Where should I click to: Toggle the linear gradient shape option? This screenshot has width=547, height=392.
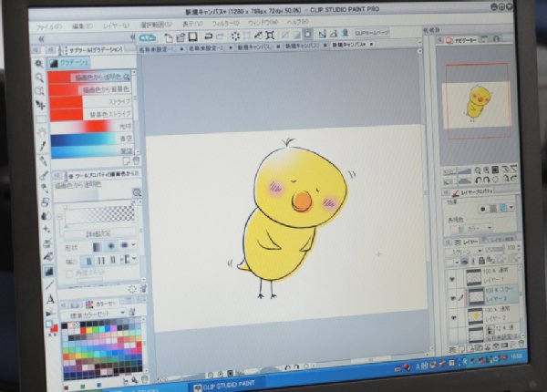click(98, 246)
